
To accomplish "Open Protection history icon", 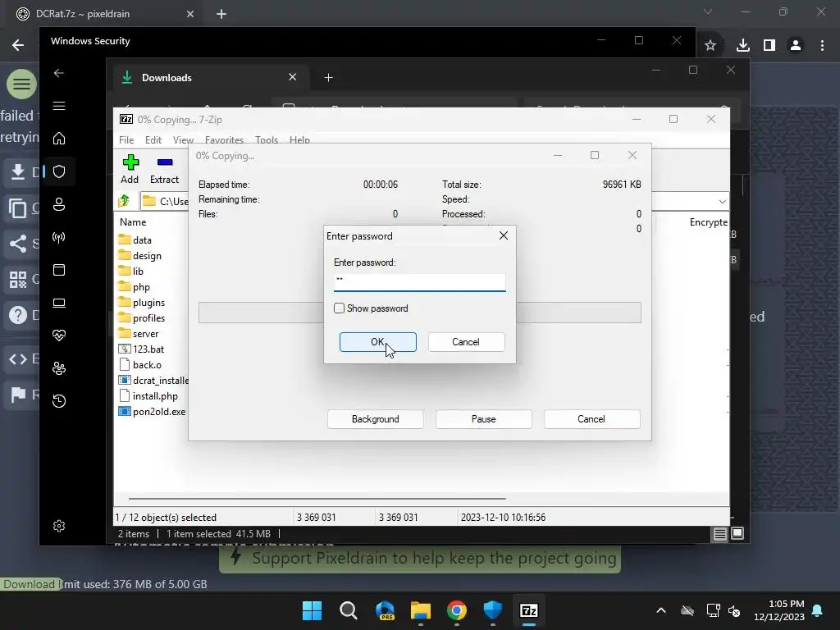I will click(59, 400).
